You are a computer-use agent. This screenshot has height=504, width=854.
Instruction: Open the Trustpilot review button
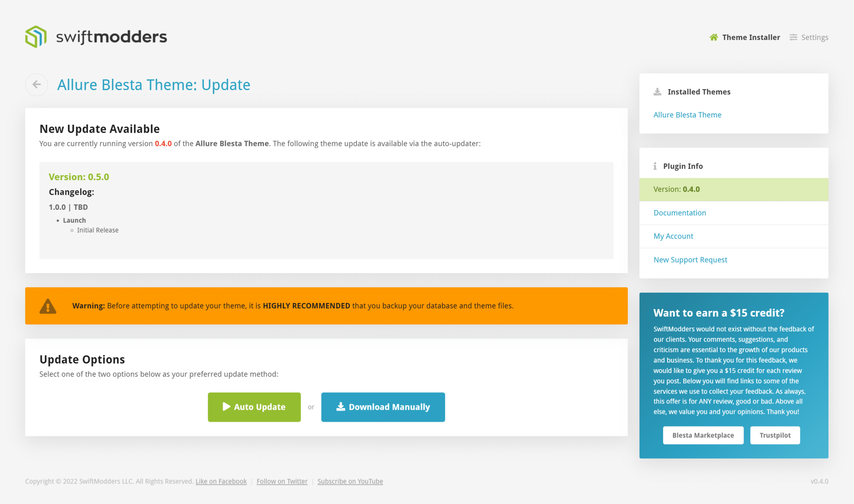click(x=775, y=435)
